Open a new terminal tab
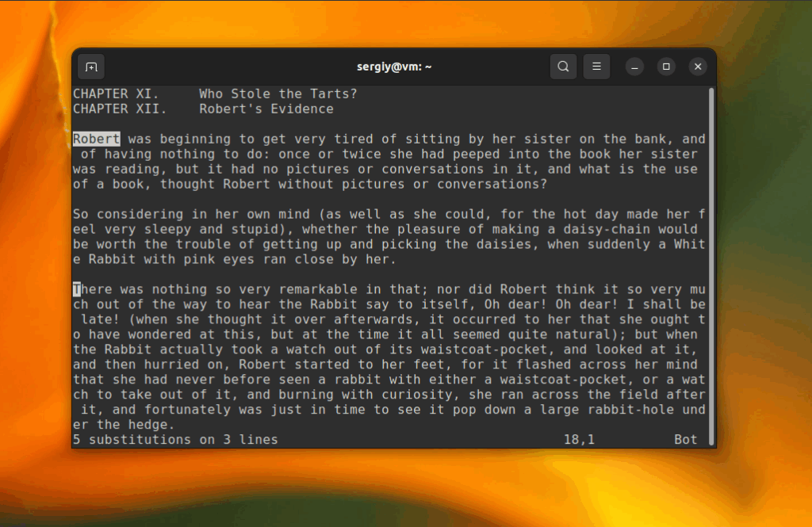812x527 pixels. 91,67
